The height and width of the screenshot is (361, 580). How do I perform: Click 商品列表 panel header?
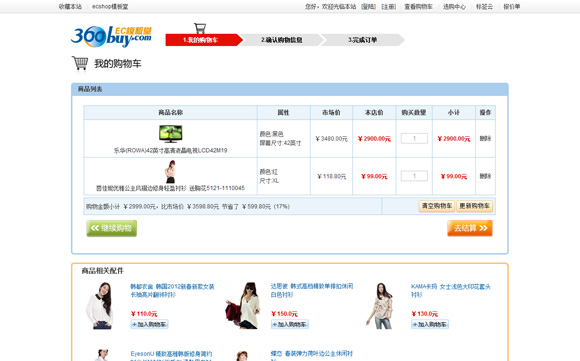coord(290,89)
